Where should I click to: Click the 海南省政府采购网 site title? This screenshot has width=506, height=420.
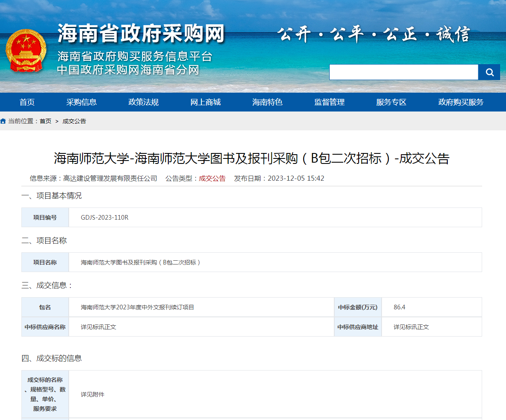point(141,34)
